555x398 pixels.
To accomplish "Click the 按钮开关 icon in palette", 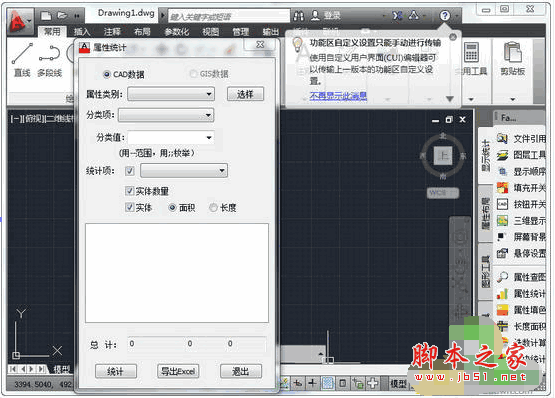I will (x=502, y=204).
